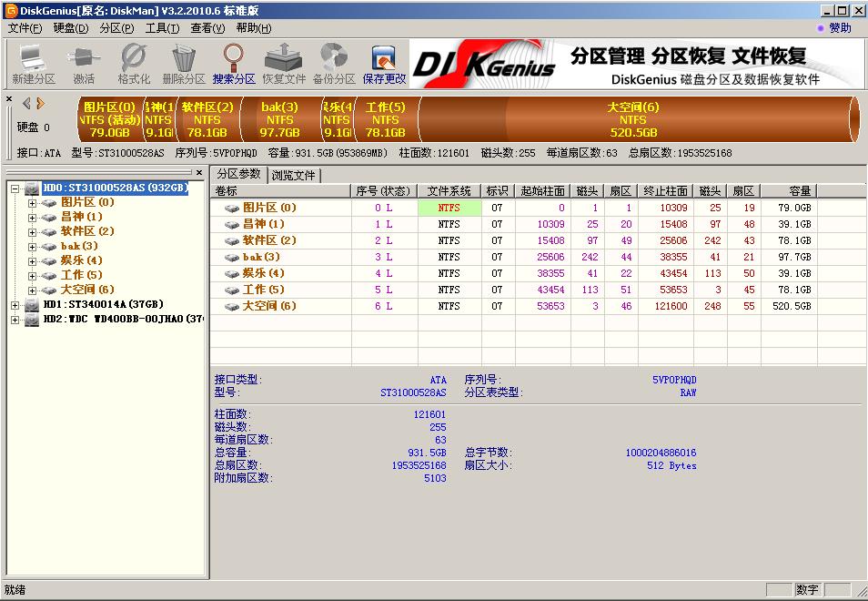Open the 帮助(H) menu
This screenshot has width=868, height=601.
click(x=254, y=28)
